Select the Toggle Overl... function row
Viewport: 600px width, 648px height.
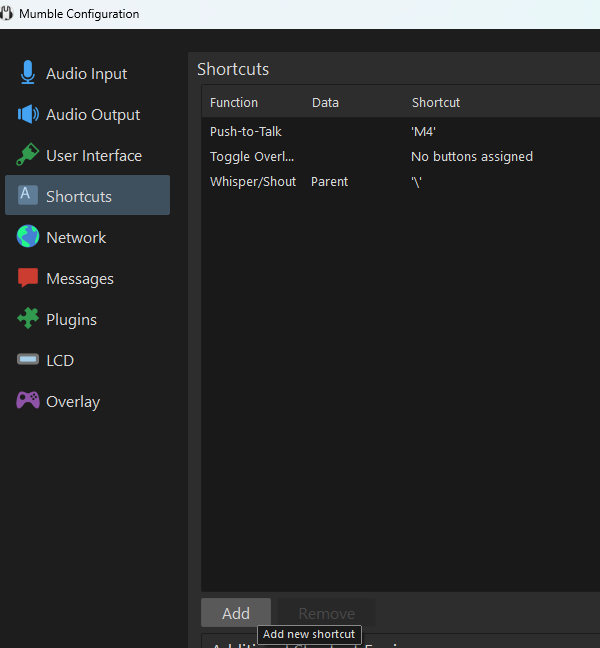click(252, 157)
